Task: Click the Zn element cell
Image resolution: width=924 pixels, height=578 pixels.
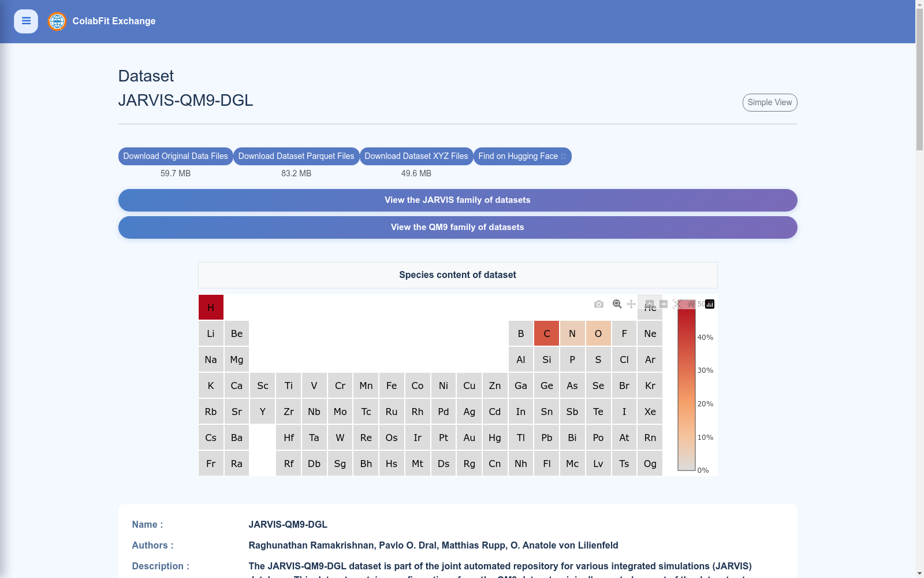Action: pos(495,386)
